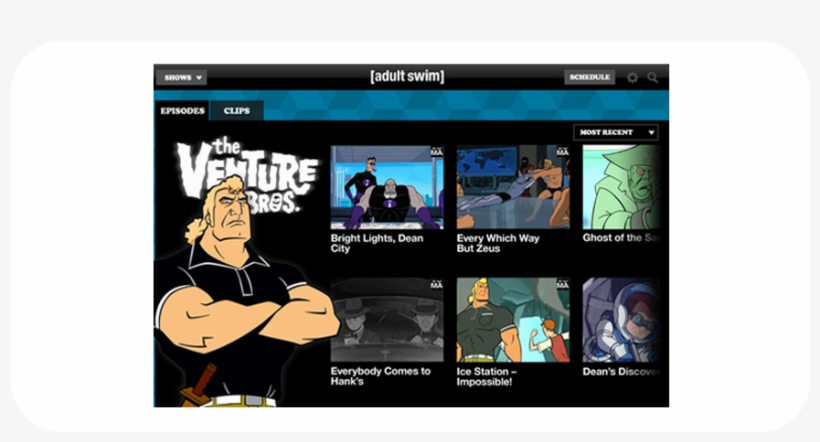This screenshot has width=820, height=442.
Task: Play the Bright Lights, Dean City thumbnail
Action: click(x=387, y=187)
